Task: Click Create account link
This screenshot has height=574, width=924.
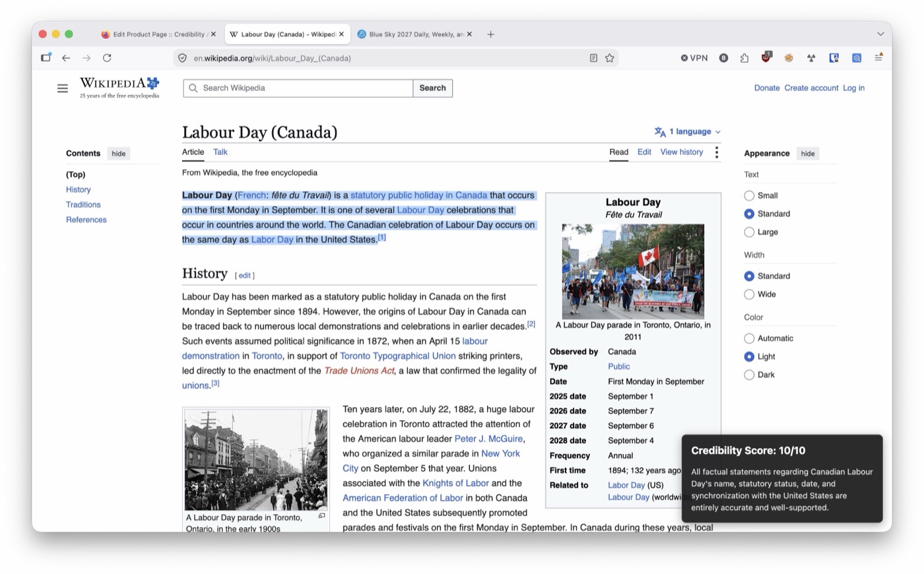Action: 811,88
